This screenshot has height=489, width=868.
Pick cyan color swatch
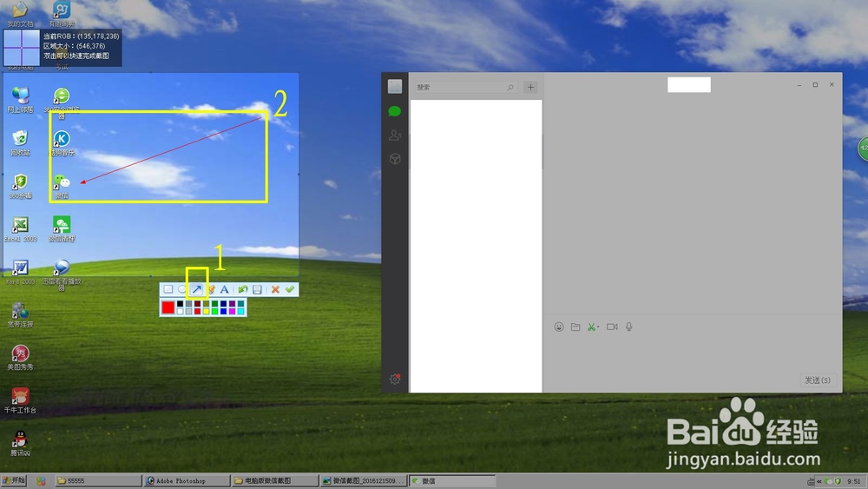coord(240,311)
